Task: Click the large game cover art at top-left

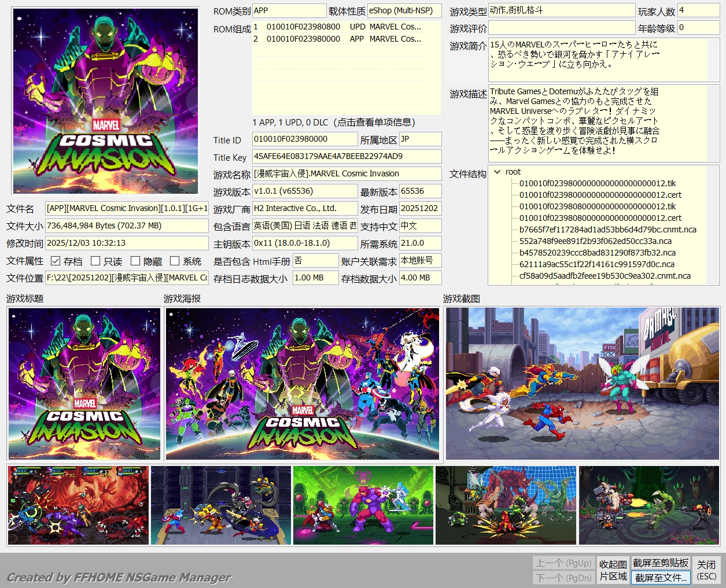Action: (x=105, y=101)
